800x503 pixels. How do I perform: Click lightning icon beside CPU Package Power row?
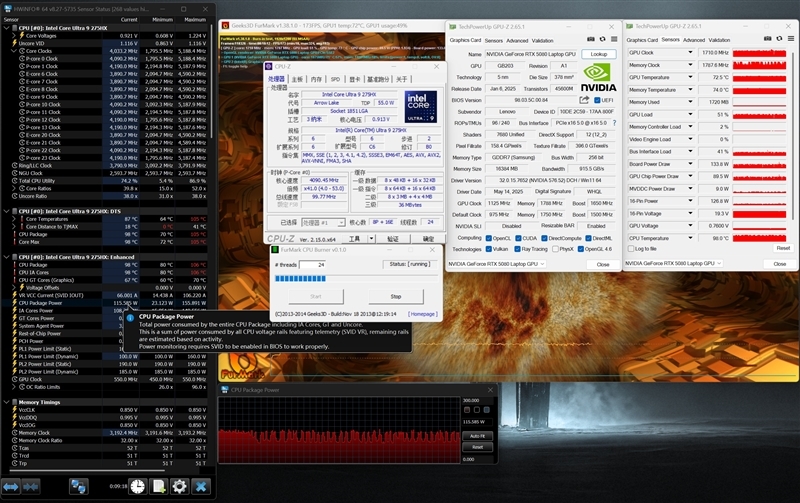14,303
